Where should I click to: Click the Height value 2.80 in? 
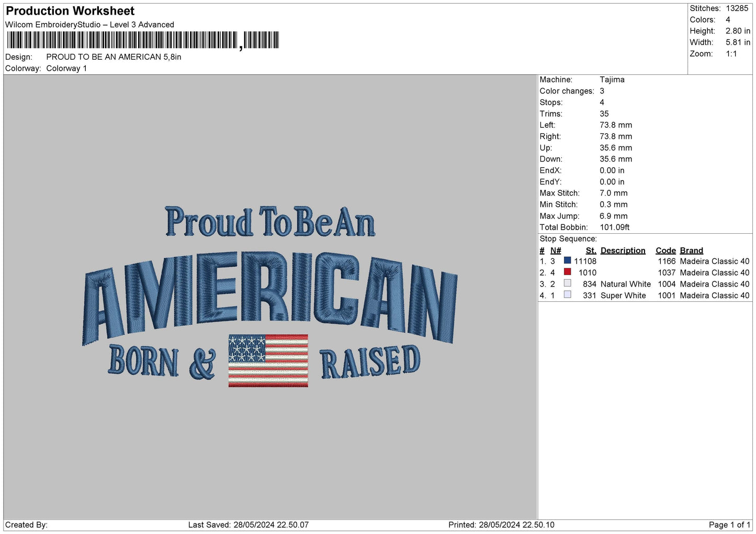pos(738,31)
